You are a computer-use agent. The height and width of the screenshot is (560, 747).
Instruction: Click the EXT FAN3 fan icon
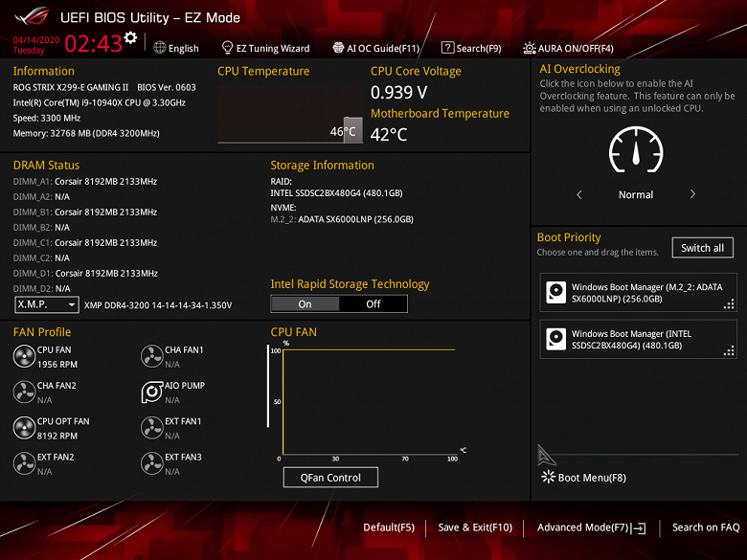point(152,463)
